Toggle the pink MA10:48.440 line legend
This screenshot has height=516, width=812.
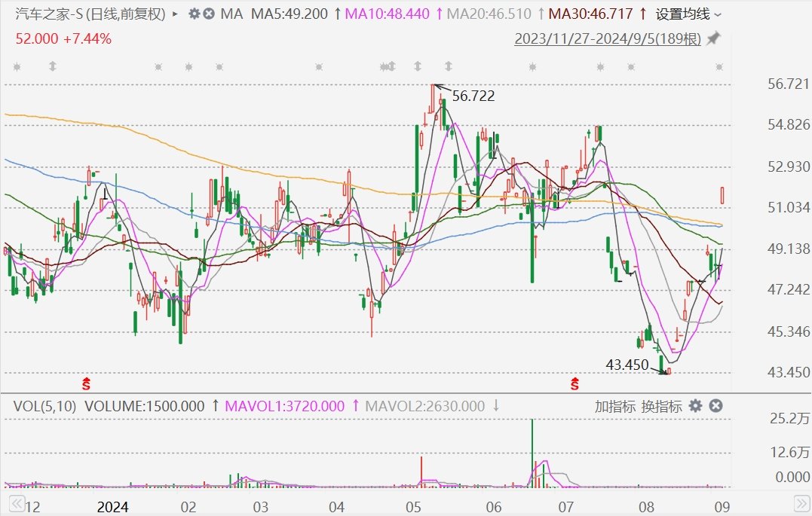[x=387, y=14]
